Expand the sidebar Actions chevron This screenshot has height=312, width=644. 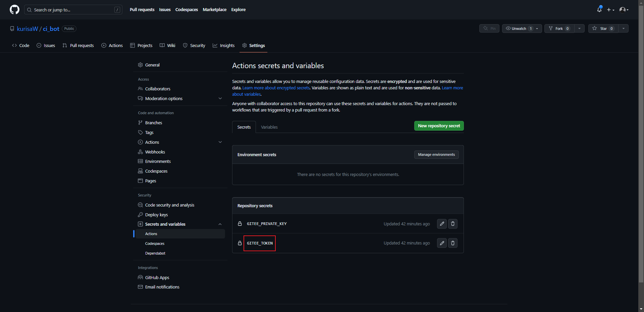tap(220, 142)
